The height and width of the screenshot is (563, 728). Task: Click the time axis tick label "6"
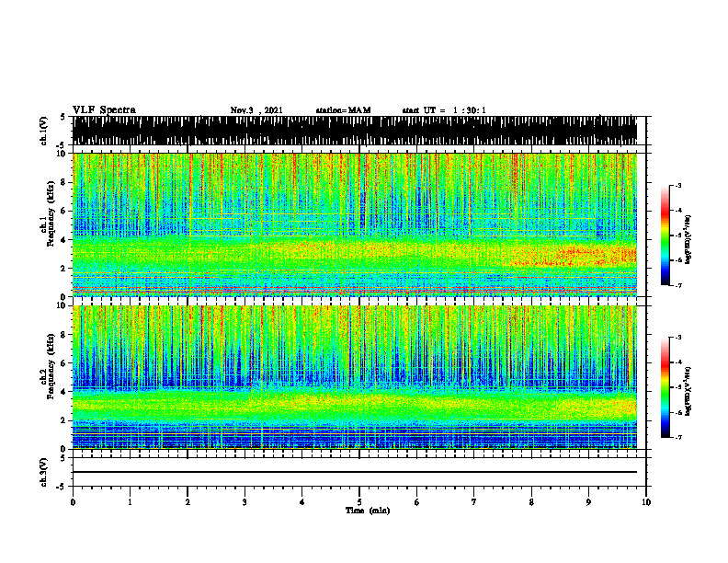[x=416, y=502]
